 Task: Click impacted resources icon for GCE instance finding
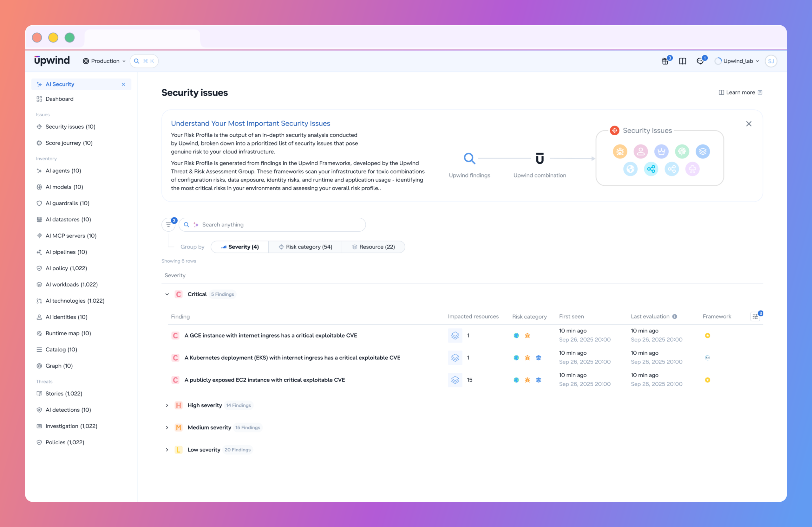pos(455,336)
